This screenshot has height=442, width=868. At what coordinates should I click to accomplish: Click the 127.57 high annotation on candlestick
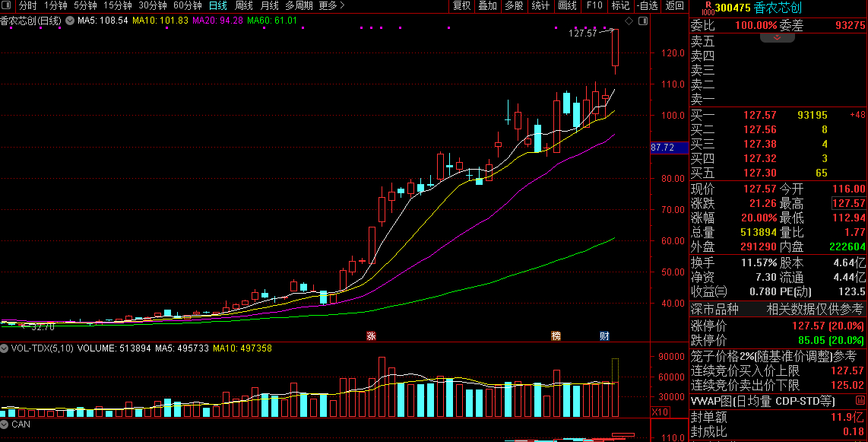[583, 33]
